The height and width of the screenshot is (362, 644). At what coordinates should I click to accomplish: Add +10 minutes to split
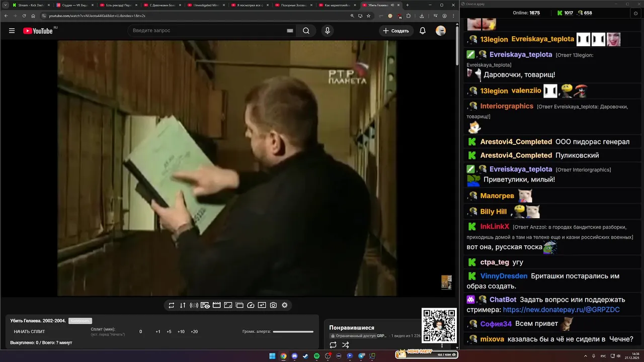(x=181, y=332)
